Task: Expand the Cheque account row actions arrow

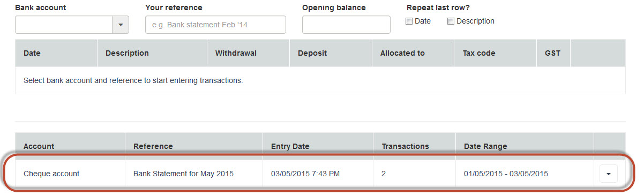Action: pyautogui.click(x=609, y=174)
